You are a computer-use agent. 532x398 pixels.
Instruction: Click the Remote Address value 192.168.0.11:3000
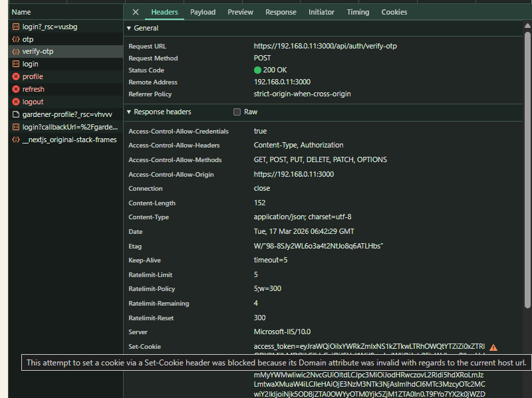[282, 82]
